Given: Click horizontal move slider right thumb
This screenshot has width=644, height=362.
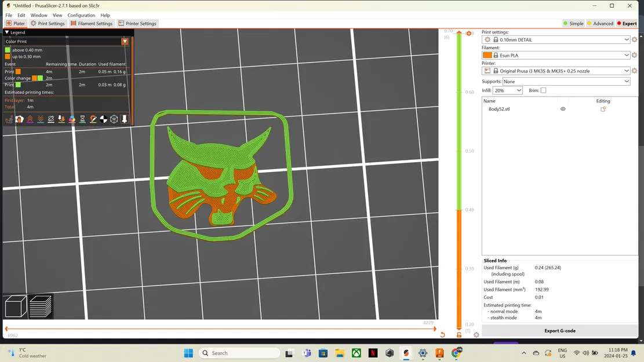Looking at the screenshot, I should [435, 328].
